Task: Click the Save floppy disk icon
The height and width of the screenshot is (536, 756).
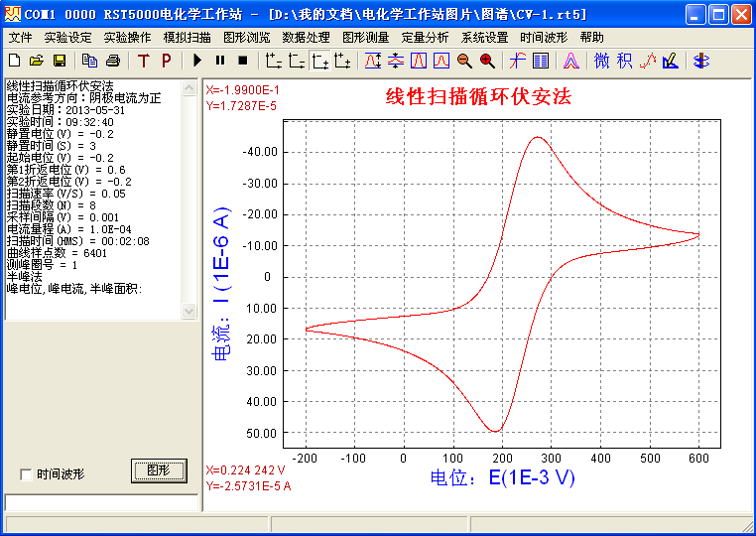Action: 60,61
